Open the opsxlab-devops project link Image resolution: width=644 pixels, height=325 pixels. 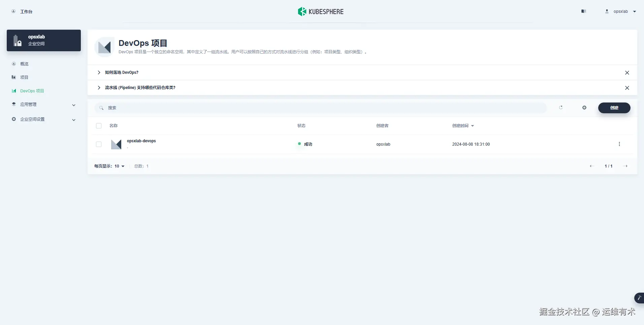141,141
